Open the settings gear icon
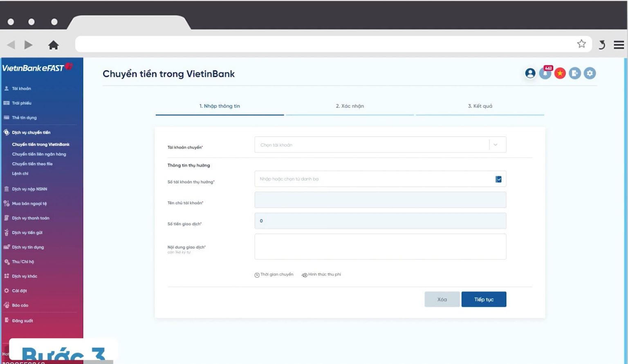The height and width of the screenshot is (364, 628). click(x=590, y=73)
